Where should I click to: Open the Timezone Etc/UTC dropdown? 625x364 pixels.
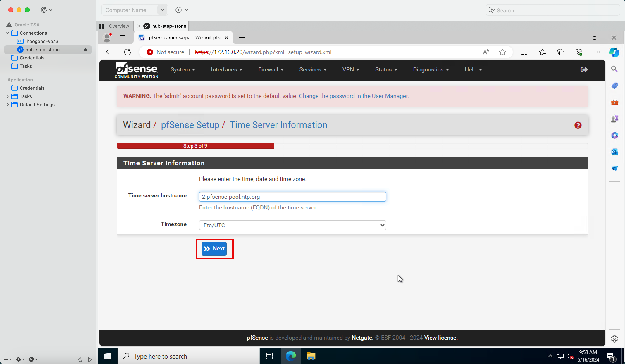[x=292, y=225]
